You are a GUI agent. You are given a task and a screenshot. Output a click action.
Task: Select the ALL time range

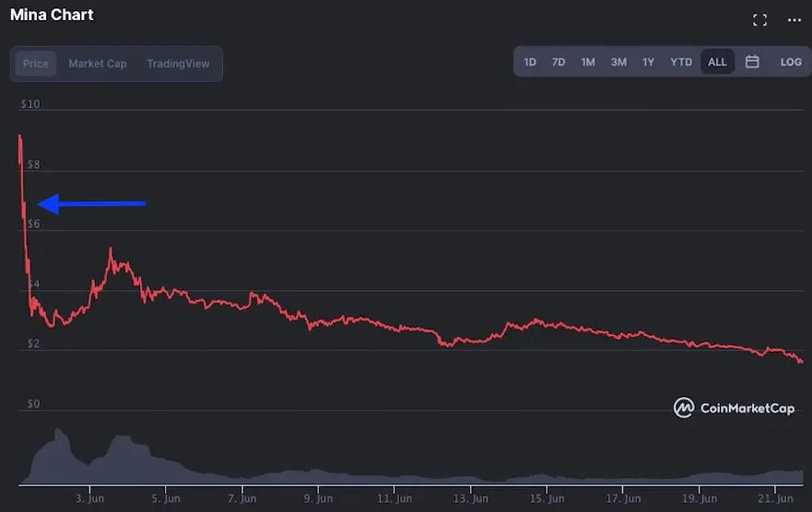click(717, 62)
